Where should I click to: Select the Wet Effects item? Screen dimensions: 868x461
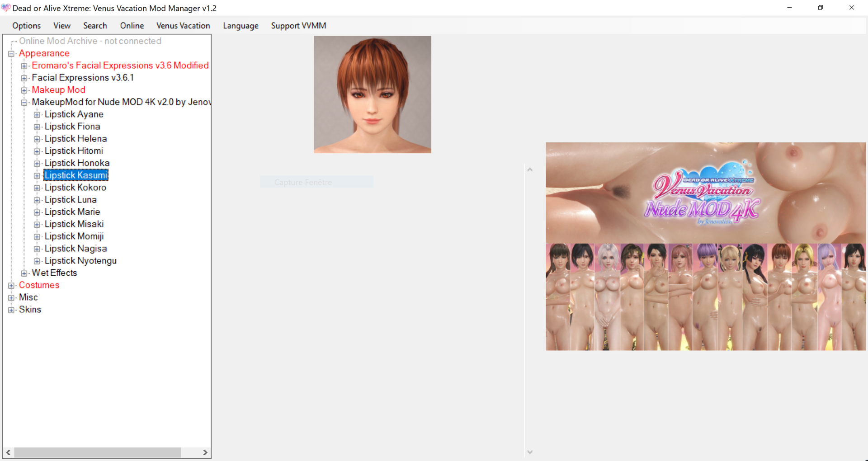(54, 273)
